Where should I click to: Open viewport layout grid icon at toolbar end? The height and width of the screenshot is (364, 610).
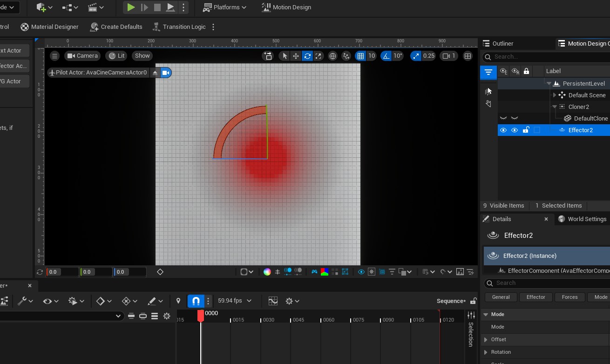coord(468,56)
